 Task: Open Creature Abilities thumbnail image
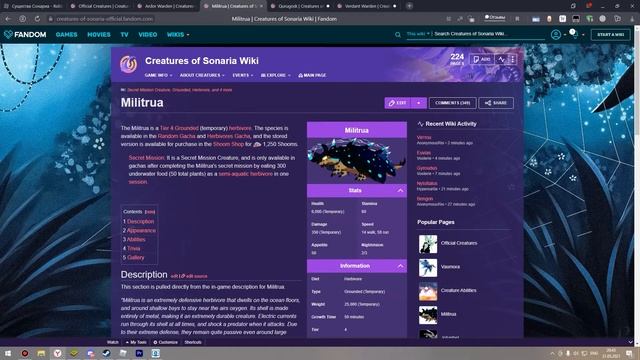tap(428, 291)
